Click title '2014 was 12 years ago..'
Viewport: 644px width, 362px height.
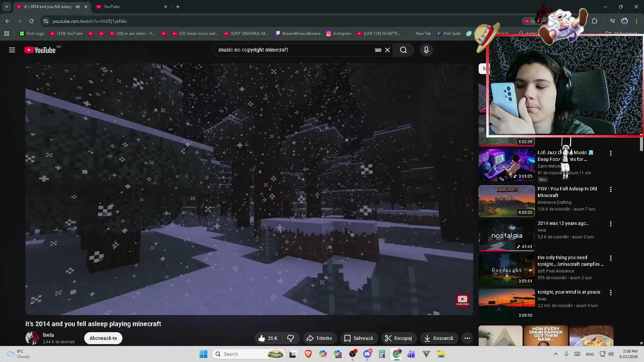pyautogui.click(x=563, y=223)
